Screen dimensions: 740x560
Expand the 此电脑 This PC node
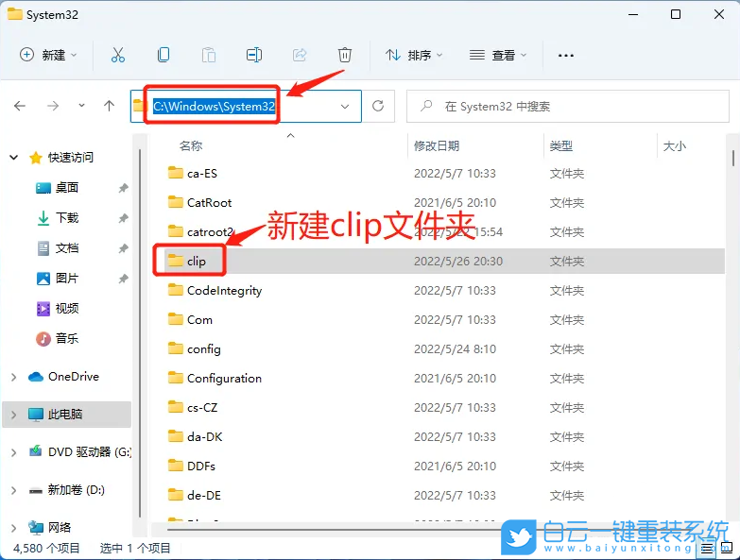[x=13, y=415]
